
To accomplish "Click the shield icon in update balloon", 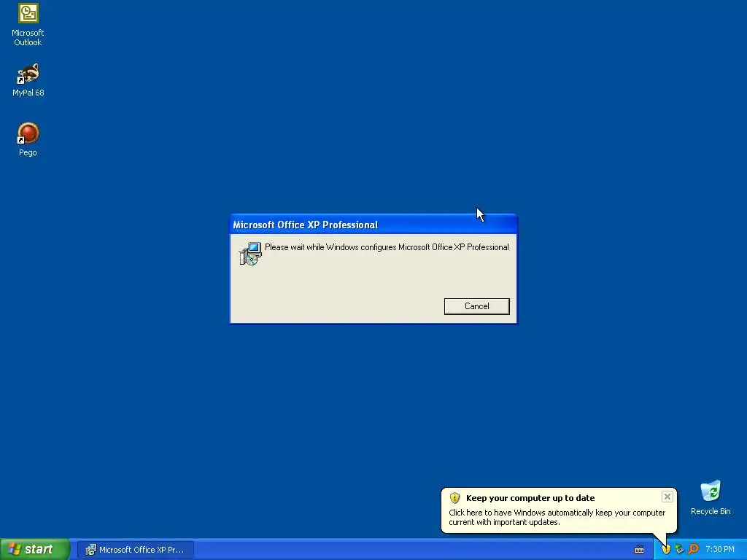I will (454, 498).
